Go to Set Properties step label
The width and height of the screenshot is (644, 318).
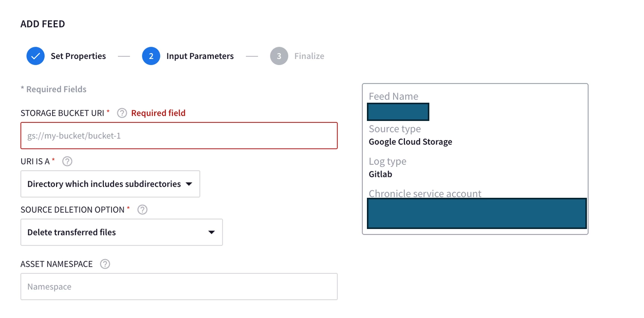(x=78, y=56)
